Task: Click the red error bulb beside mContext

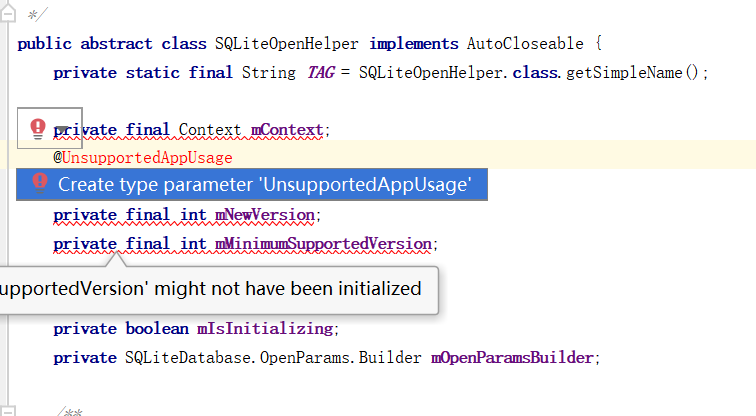Action: [38, 129]
